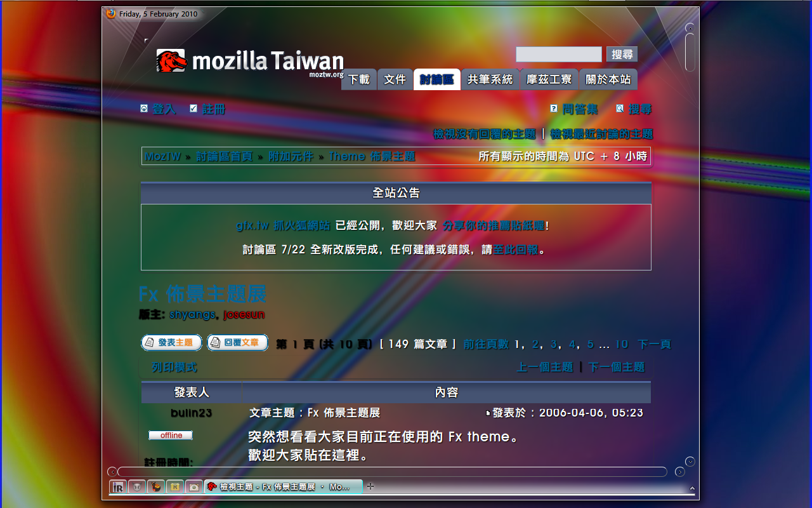Click the 前往頁數 go-to-page link
The width and height of the screenshot is (812, 508).
pyautogui.click(x=486, y=344)
